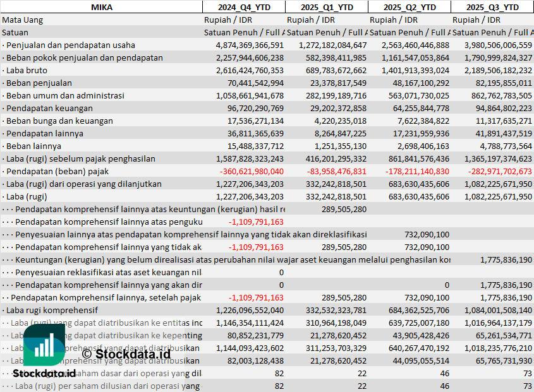Select the 2025_Q1_YTD column header
This screenshot has width=534, height=392.
click(x=327, y=7)
